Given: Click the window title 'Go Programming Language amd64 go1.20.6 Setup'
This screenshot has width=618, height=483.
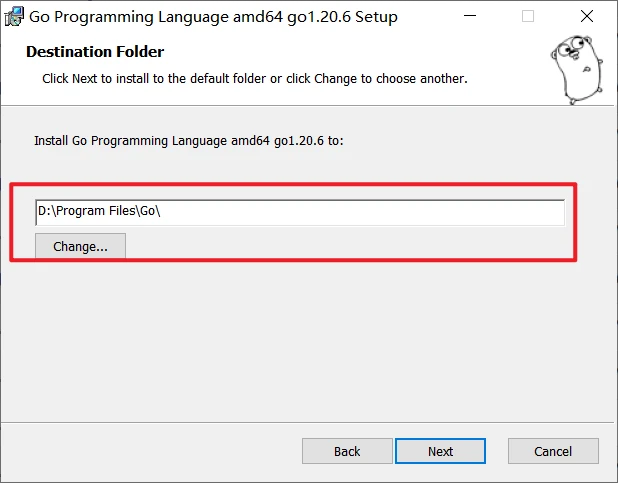Looking at the screenshot, I should (213, 17).
